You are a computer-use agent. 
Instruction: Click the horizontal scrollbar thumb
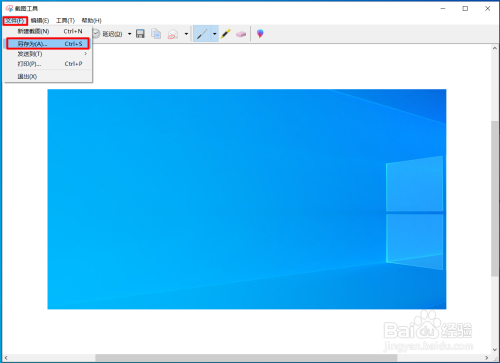tap(246, 358)
